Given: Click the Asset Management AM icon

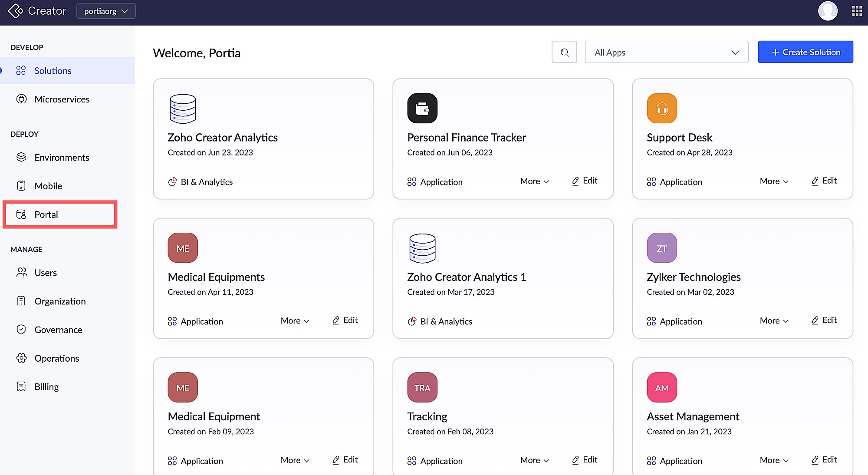Looking at the screenshot, I should pyautogui.click(x=662, y=387).
